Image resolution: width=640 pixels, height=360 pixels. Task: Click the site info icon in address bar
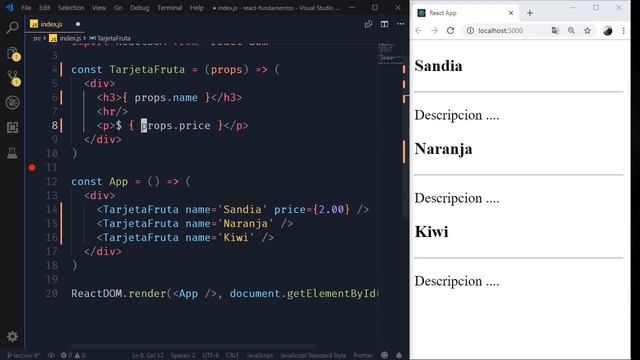pos(470,30)
